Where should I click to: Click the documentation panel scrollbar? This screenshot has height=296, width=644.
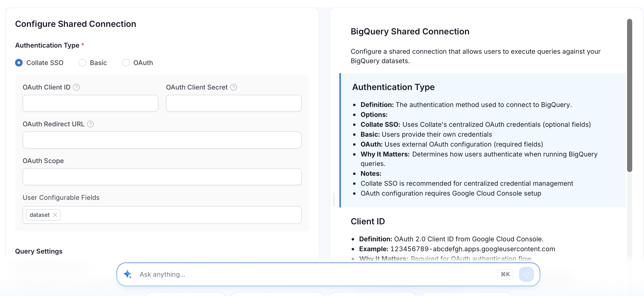[629, 95]
